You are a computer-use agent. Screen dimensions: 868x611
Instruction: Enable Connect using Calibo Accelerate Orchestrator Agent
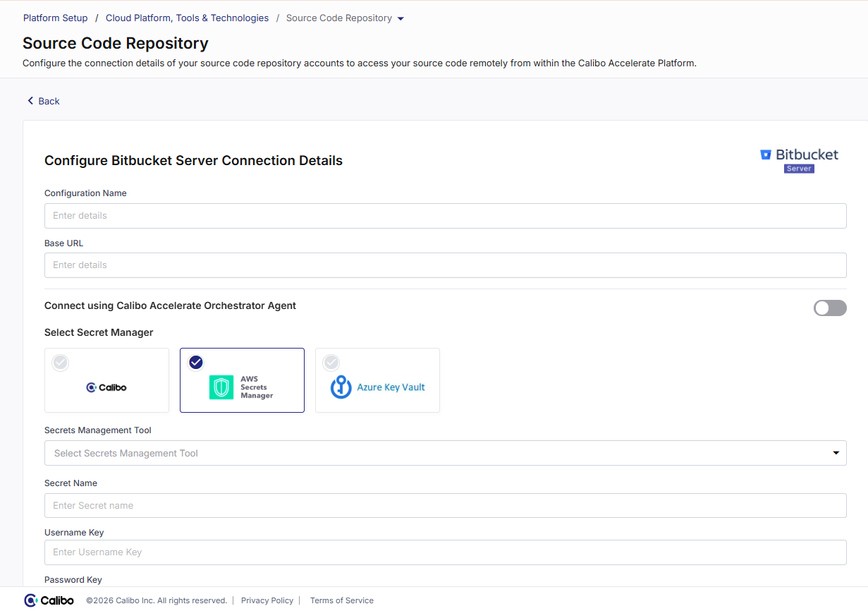click(830, 308)
